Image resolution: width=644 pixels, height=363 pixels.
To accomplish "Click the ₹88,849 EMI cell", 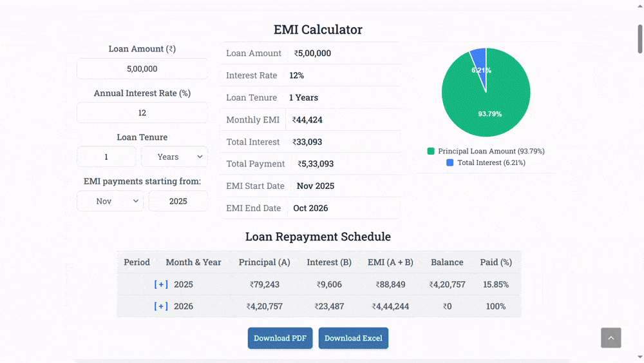I will tap(391, 284).
